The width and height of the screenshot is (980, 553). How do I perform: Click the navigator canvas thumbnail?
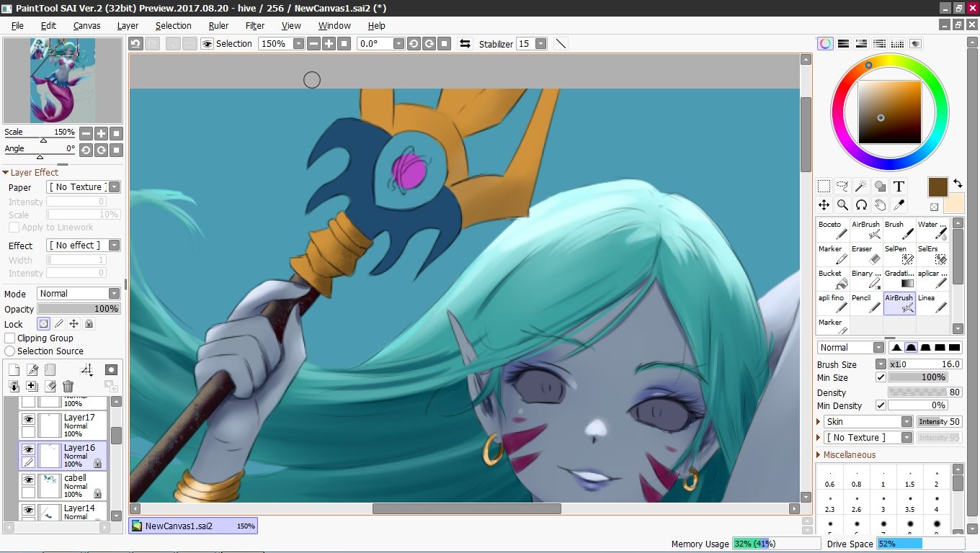[x=63, y=81]
